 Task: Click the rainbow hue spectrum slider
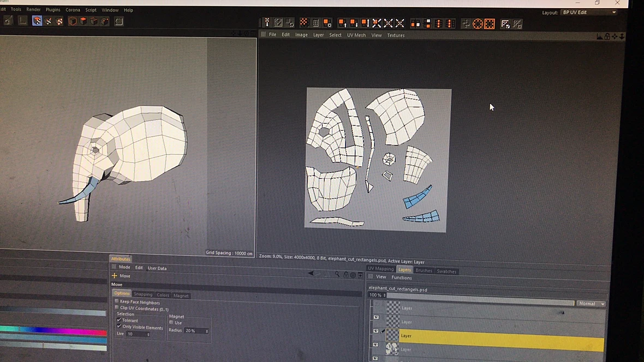tap(53, 330)
